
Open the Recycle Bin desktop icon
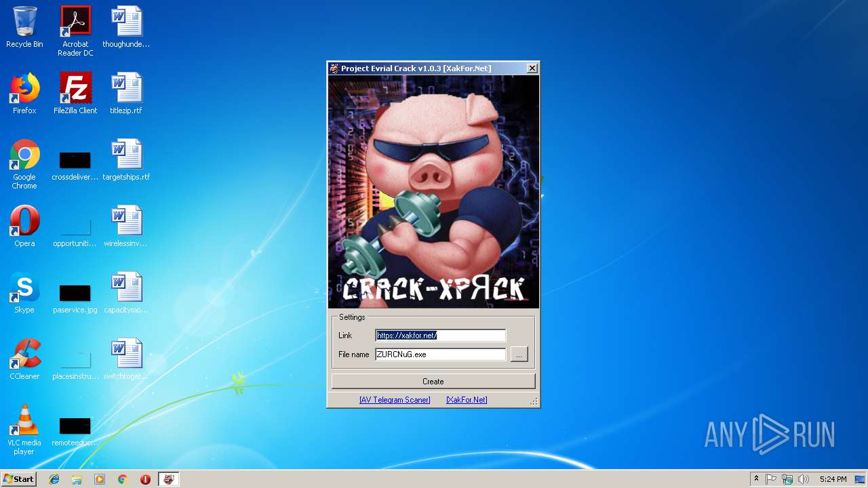coord(24,27)
